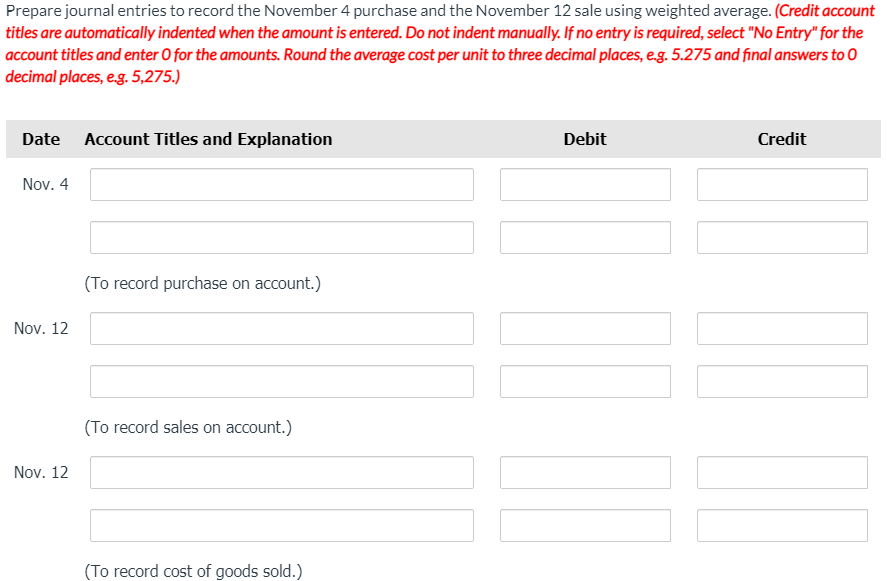Image resolution: width=887 pixels, height=581 pixels.
Task: Click the sales entry first row Debit field
Action: point(585,328)
